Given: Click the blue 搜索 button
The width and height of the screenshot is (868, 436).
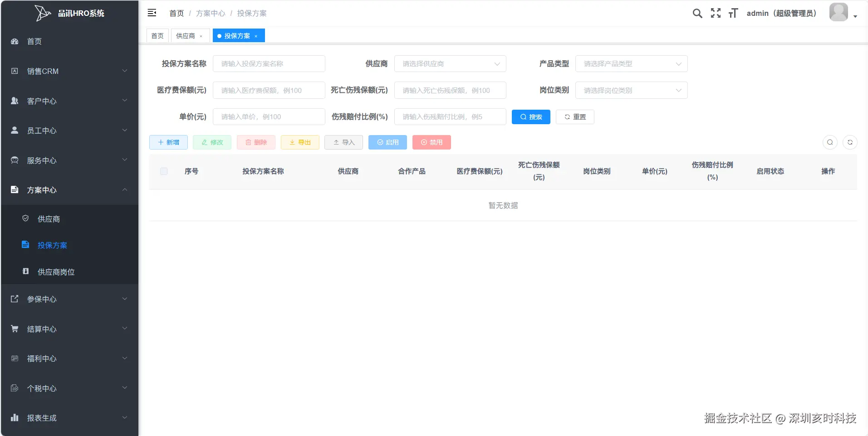Looking at the screenshot, I should pos(531,117).
